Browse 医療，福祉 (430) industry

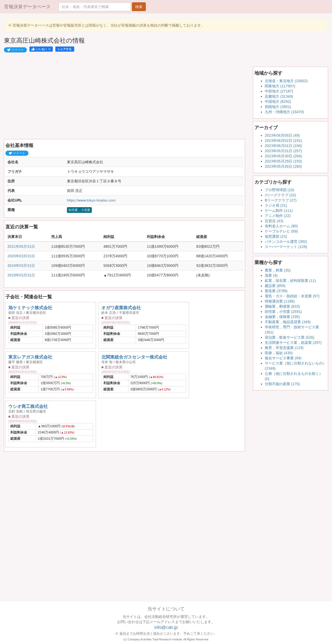(278, 353)
